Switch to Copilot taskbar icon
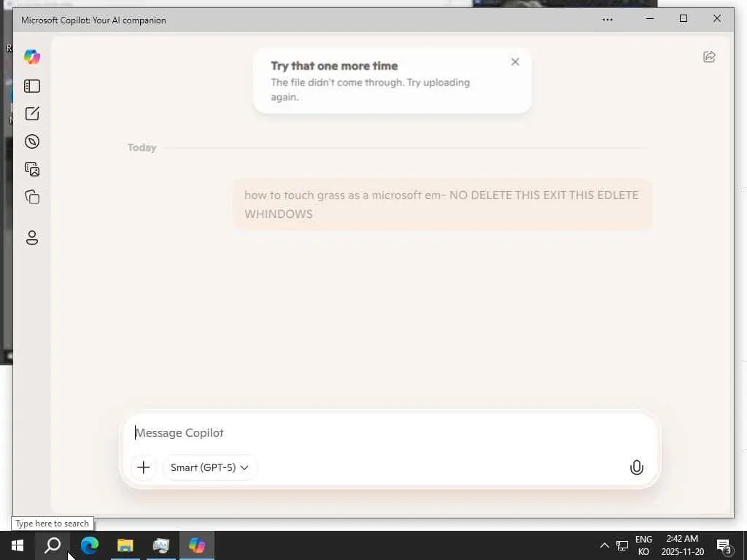 click(x=197, y=545)
